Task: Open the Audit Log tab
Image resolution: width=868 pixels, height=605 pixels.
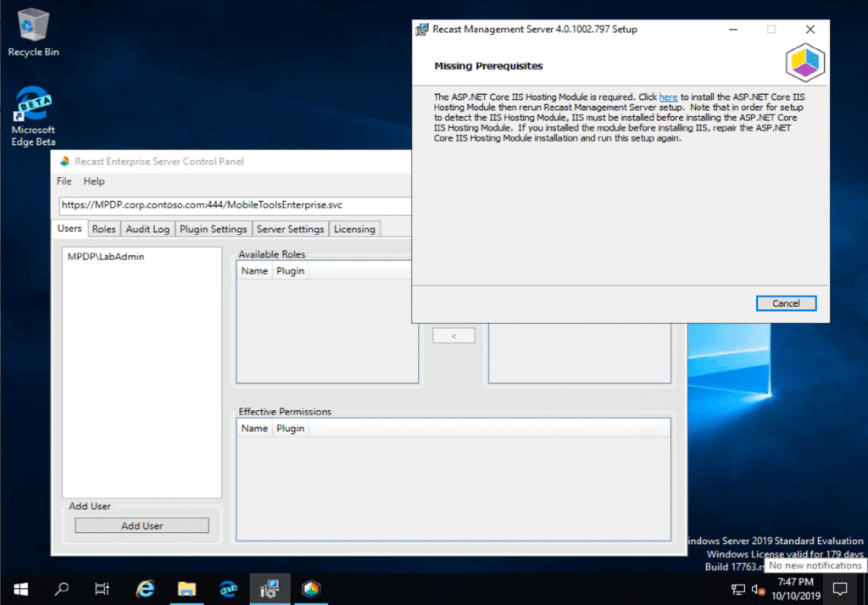Action: 147,229
